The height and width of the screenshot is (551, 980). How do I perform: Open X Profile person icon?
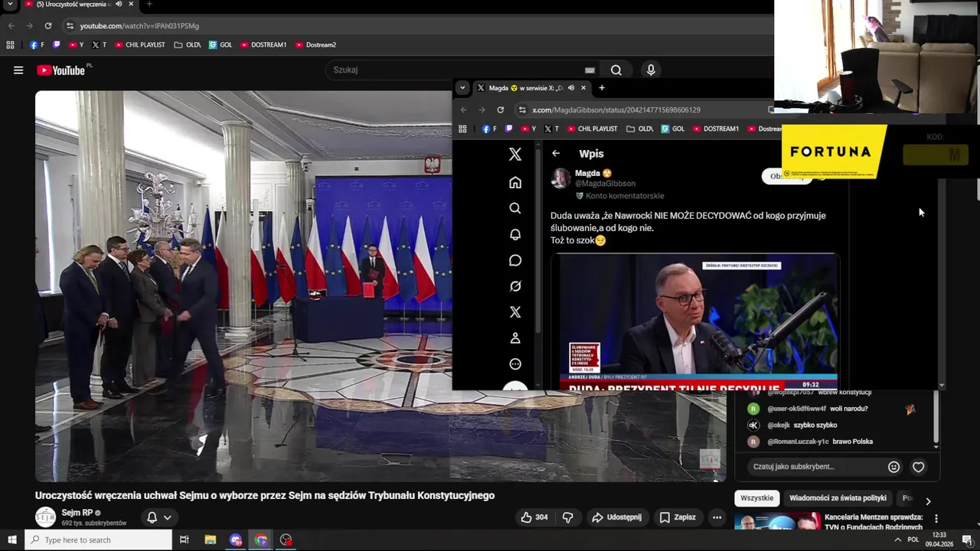pyautogui.click(x=515, y=338)
